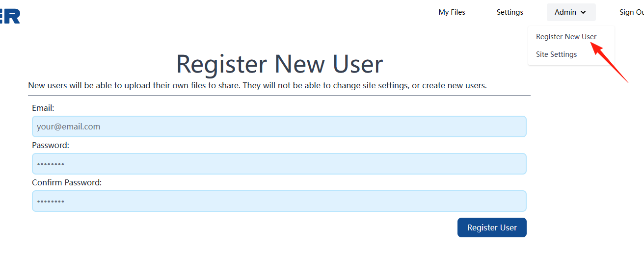Focus the Email input field
Screen dimensions: 644x278
tap(279, 126)
